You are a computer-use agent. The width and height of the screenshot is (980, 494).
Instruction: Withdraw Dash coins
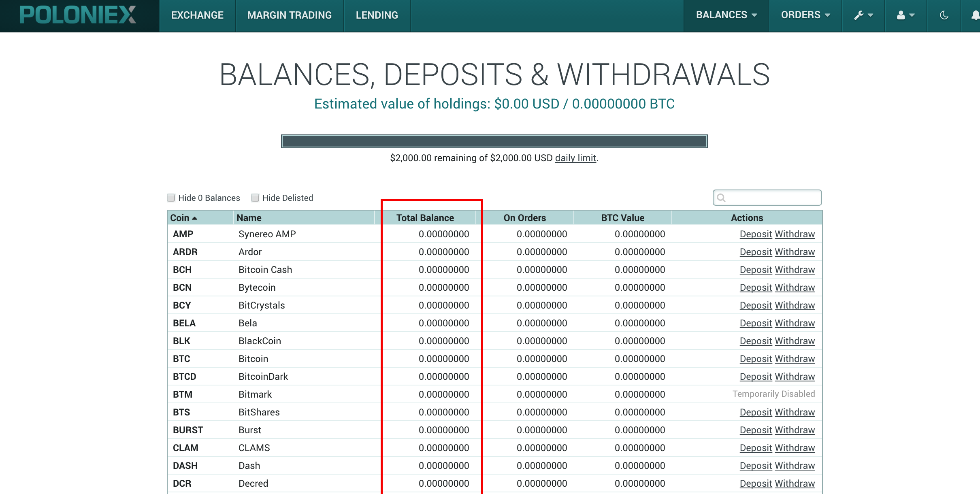(795, 466)
